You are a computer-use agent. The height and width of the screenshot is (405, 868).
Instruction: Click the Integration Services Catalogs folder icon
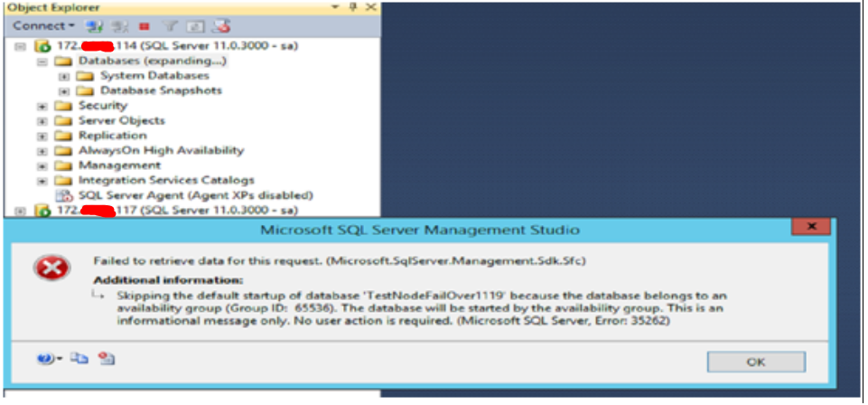[63, 181]
